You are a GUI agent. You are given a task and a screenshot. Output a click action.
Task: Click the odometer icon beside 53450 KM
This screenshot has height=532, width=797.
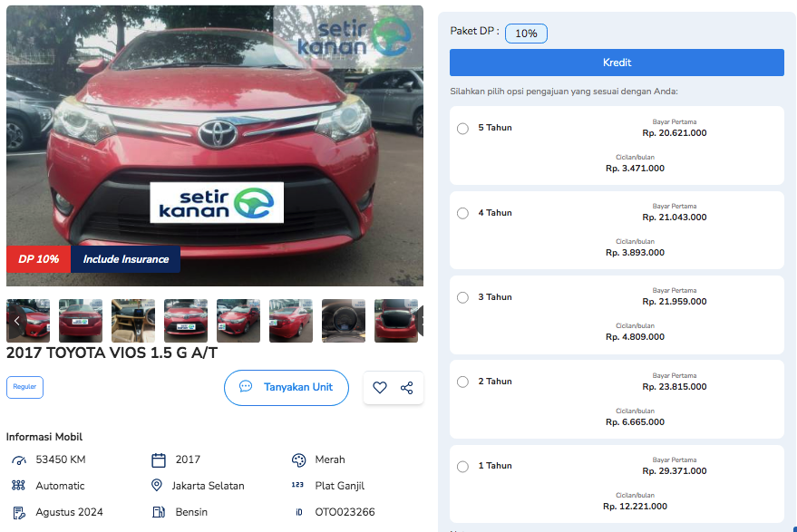(19, 459)
